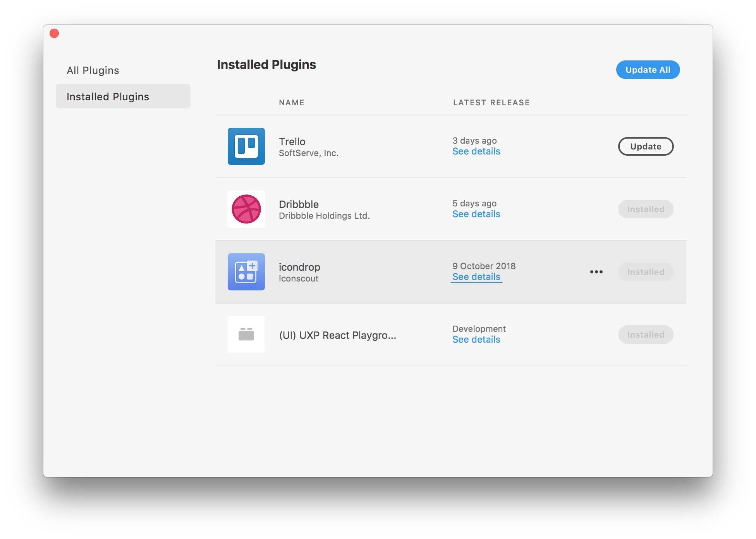Click the Installed button for icondrop
Viewport: 756px width, 539px height.
pos(646,272)
